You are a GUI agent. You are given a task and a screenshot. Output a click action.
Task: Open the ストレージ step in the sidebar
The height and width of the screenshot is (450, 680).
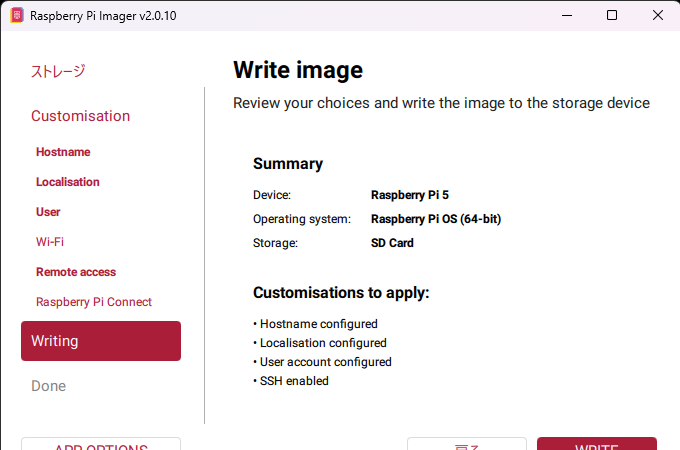coord(58,71)
